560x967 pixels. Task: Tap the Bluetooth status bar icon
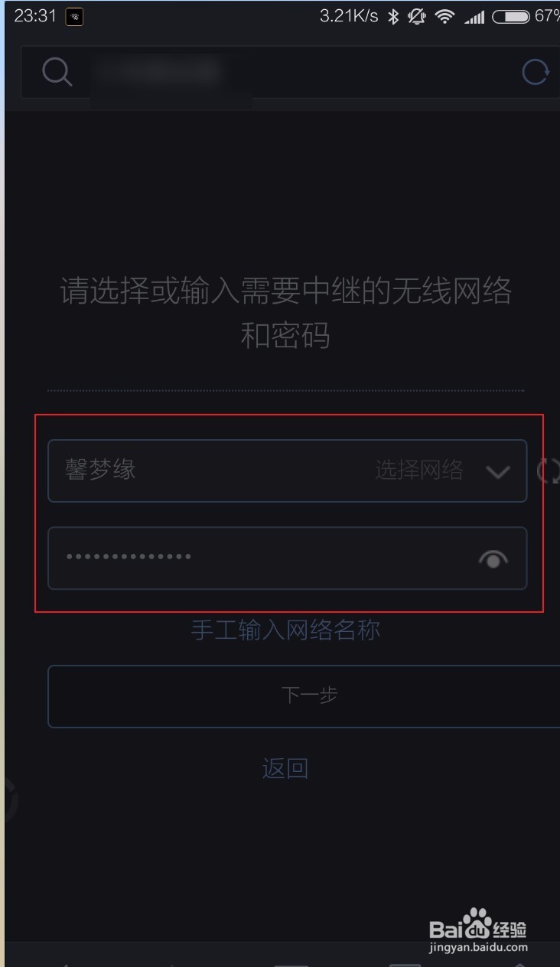click(393, 16)
